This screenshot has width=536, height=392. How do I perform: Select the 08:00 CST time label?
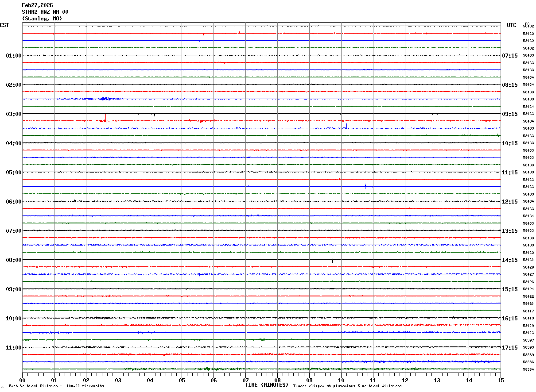[13, 260]
